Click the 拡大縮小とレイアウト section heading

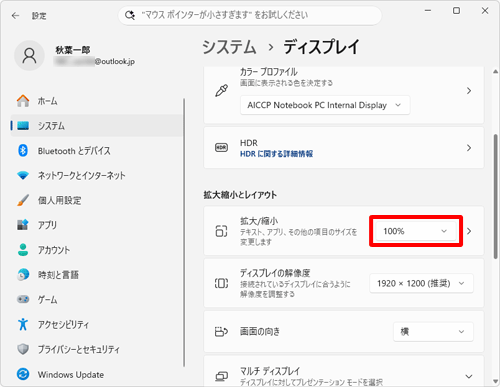240,195
